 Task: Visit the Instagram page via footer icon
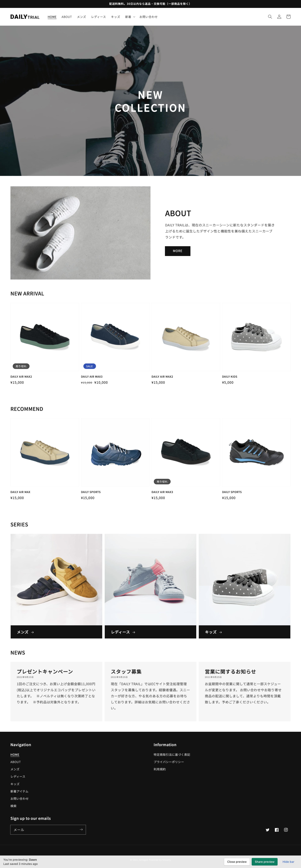coord(286,830)
